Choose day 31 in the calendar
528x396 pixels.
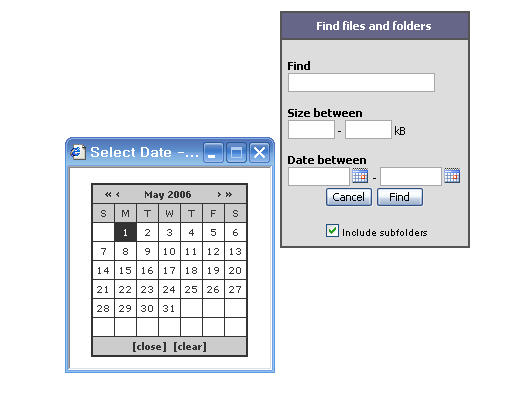point(169,308)
